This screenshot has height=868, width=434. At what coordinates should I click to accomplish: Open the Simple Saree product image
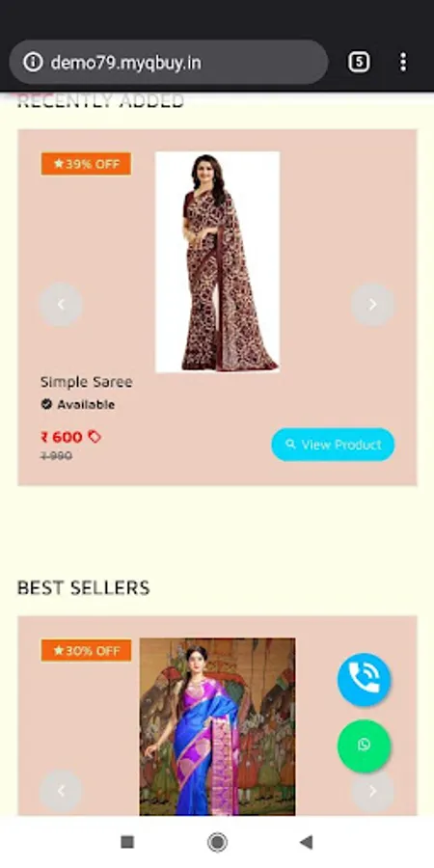tap(218, 261)
